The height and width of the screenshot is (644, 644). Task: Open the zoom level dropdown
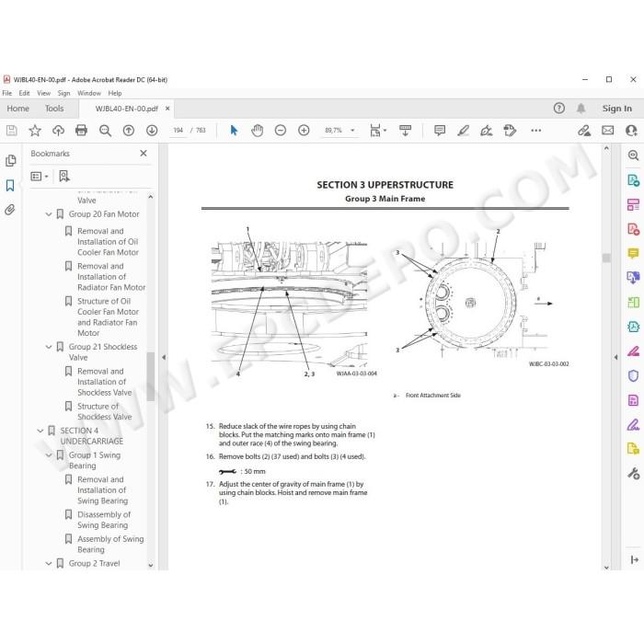click(352, 131)
